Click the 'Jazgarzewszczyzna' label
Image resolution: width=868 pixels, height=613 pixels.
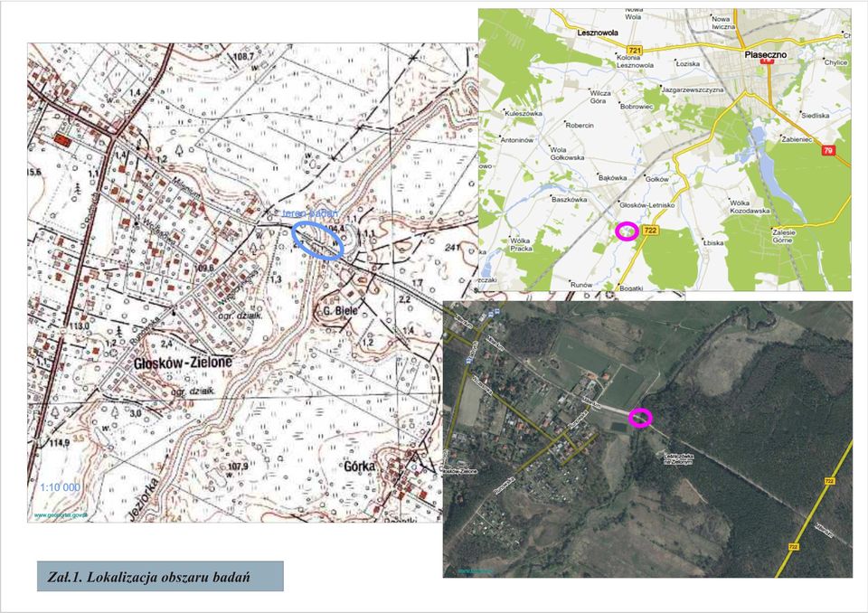click(x=693, y=90)
